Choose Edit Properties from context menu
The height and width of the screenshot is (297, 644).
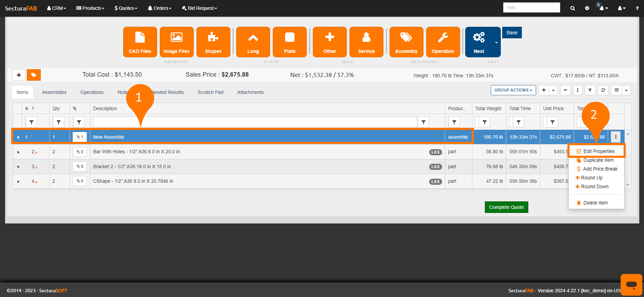click(598, 151)
